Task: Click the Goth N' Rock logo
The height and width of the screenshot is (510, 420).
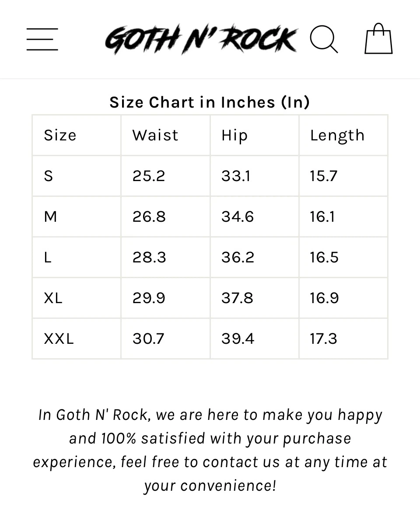Action: coord(201,39)
